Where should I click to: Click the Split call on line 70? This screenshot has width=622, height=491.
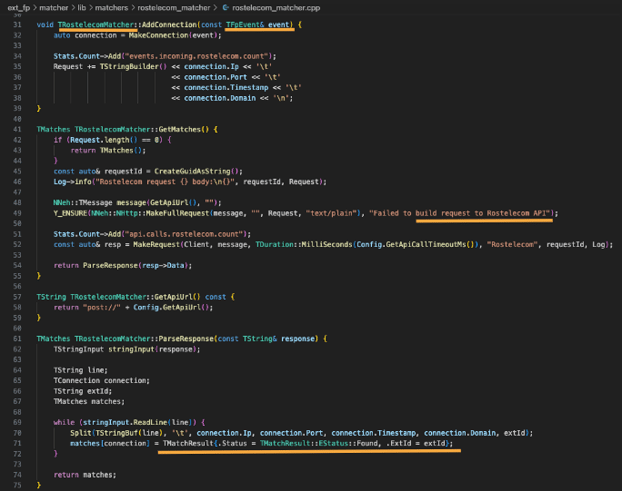click(81, 433)
